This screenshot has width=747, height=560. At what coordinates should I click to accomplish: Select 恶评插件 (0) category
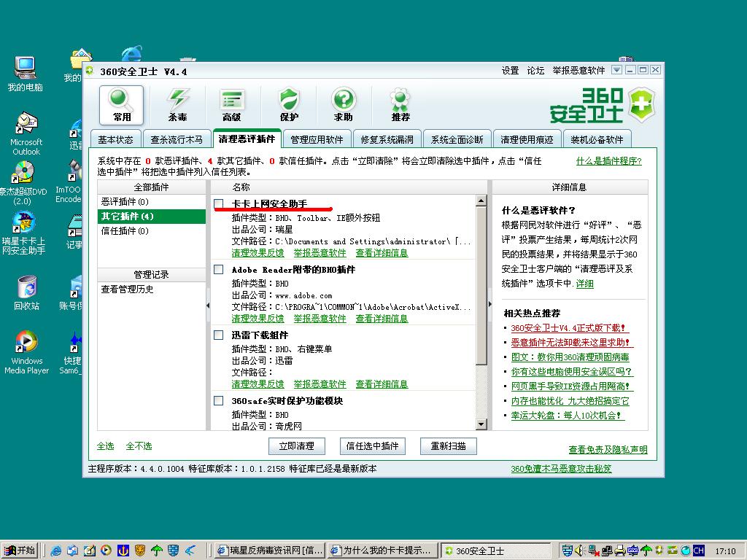pos(152,202)
